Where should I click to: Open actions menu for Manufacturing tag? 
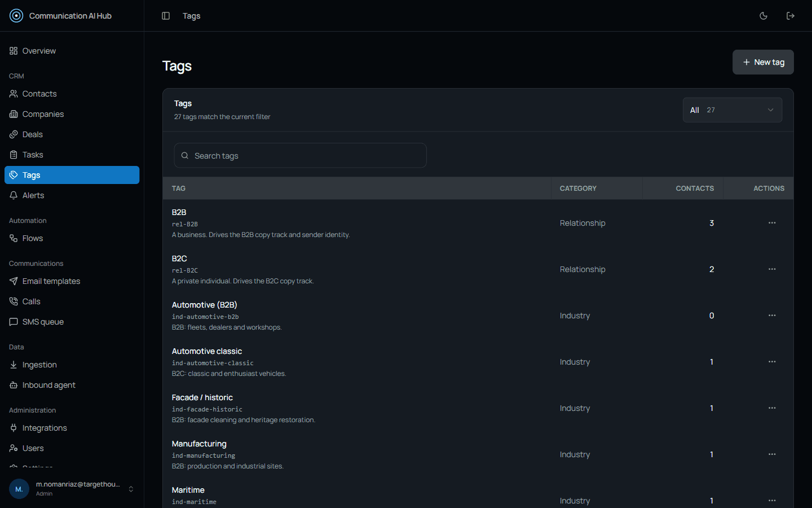772,454
